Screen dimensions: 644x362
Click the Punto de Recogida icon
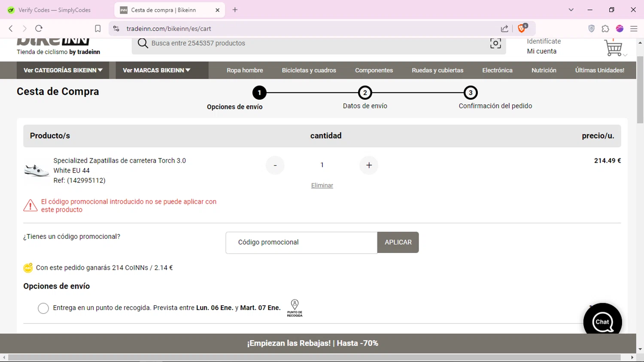tap(295, 308)
